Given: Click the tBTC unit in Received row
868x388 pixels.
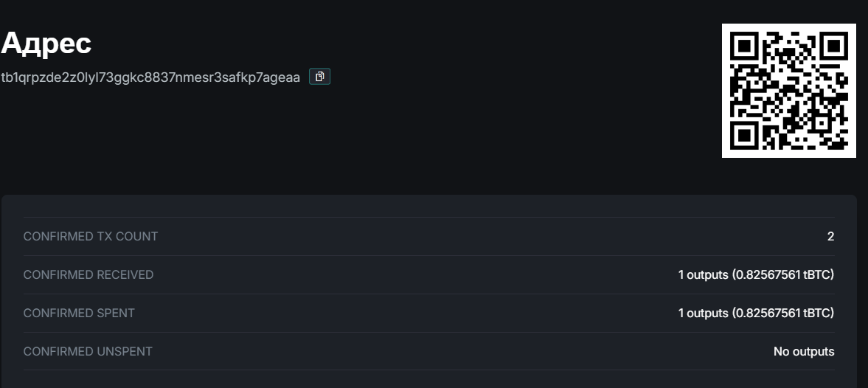Looking at the screenshot, I should (817, 274).
